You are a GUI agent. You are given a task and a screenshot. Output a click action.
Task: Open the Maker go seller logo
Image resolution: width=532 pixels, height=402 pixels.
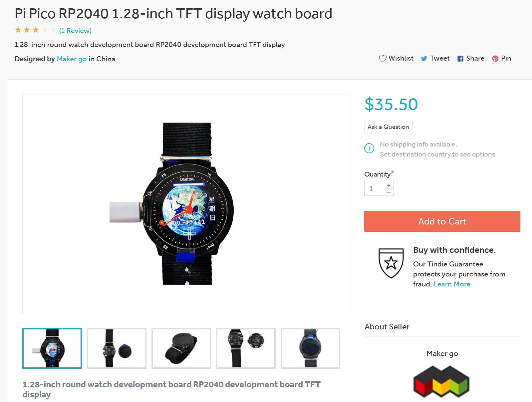pos(441,382)
